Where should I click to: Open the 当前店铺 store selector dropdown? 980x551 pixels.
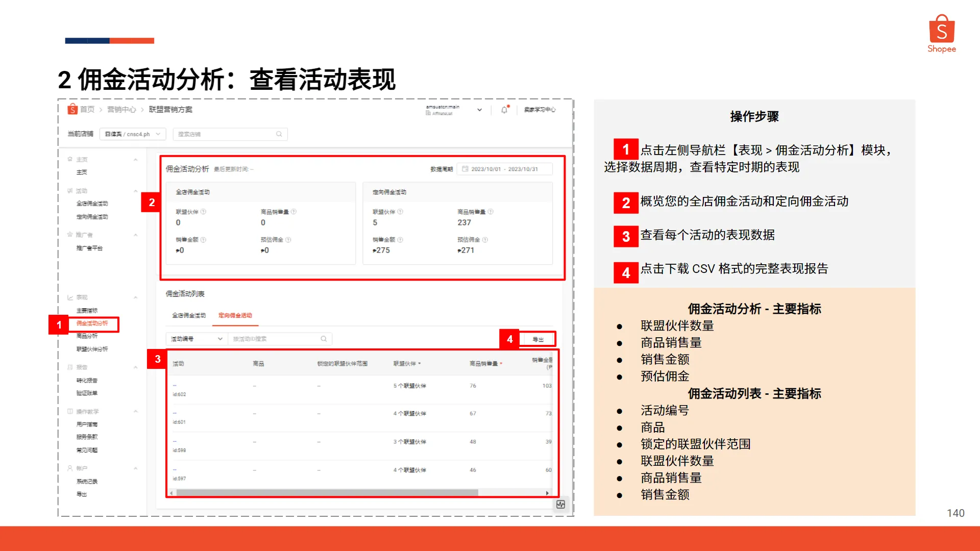(x=132, y=134)
